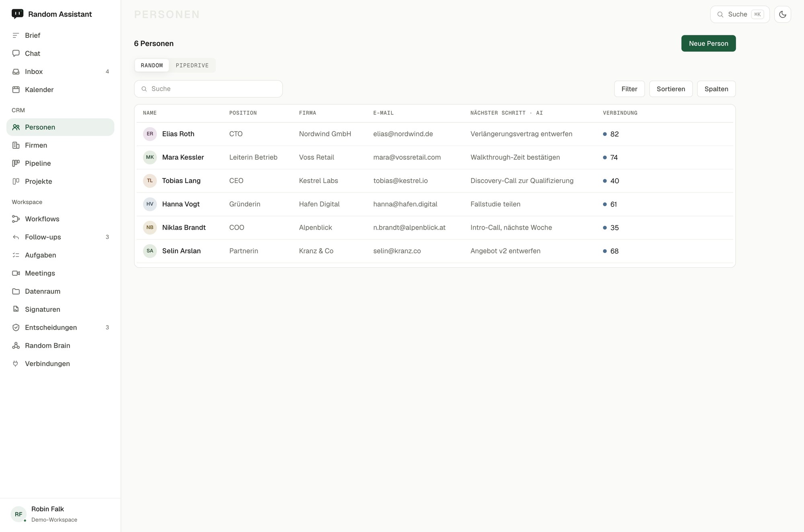Viewport: 804px width, 532px height.
Task: Click the Pipeline board icon
Action: coord(16,163)
